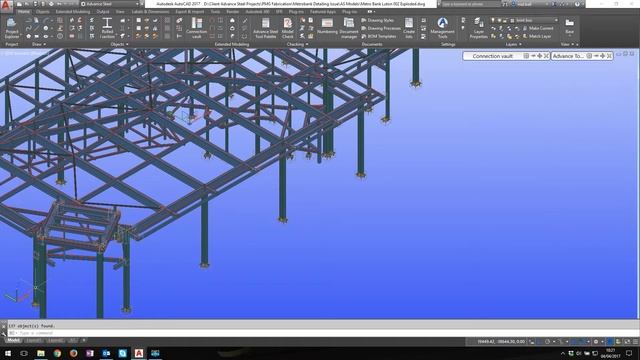
Task: Open BOM Templates
Action: coord(378,36)
